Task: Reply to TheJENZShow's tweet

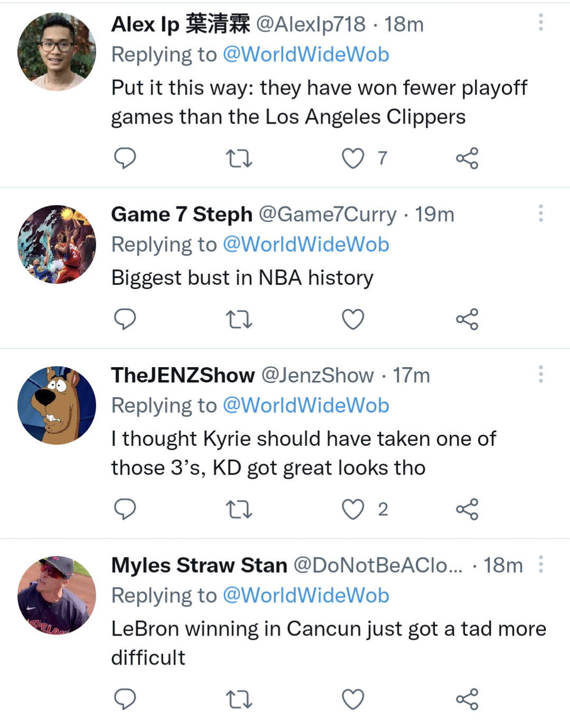Action: 125,509
